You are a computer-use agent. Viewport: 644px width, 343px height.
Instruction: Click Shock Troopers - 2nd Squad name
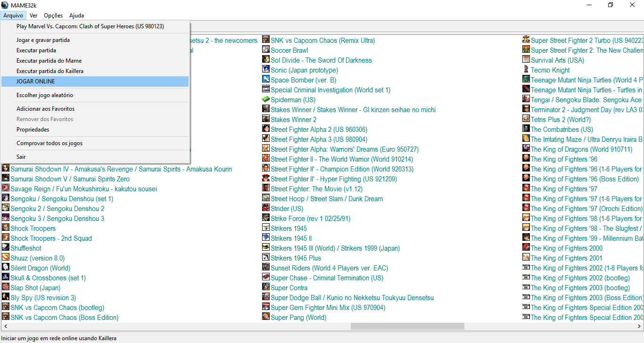click(51, 238)
